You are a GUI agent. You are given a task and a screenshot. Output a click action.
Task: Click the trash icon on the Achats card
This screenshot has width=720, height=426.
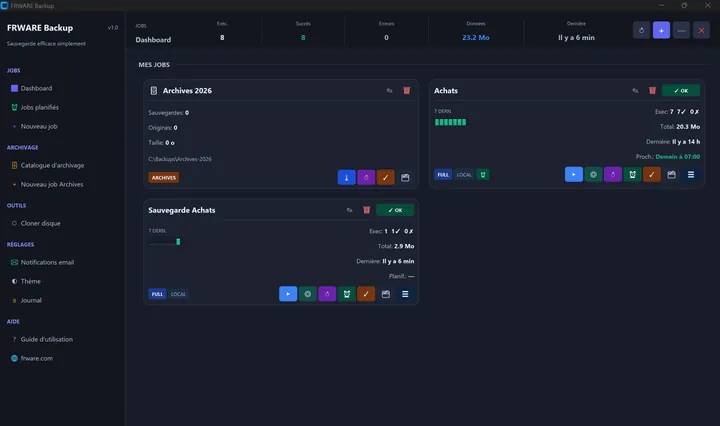tap(652, 90)
